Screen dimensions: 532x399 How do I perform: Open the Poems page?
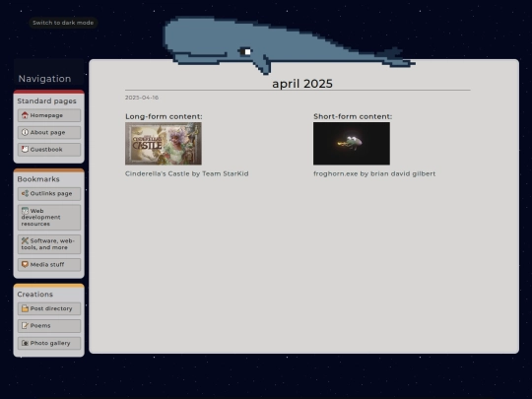pos(49,326)
